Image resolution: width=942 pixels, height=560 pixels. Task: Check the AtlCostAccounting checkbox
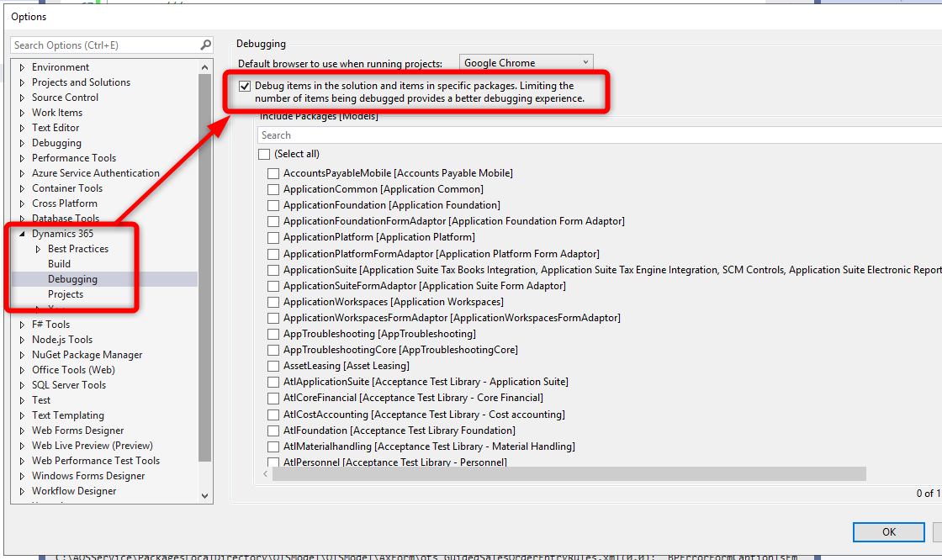pyautogui.click(x=273, y=415)
